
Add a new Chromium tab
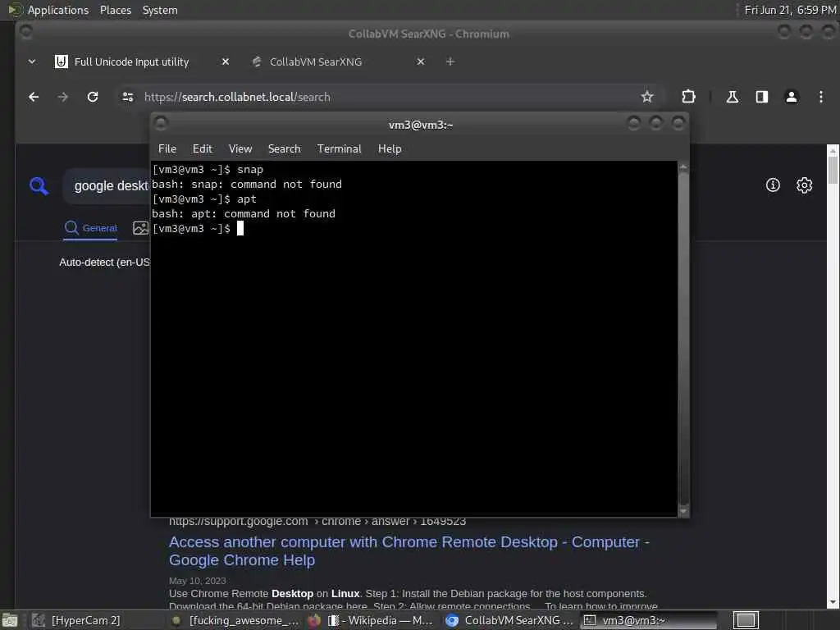coord(450,62)
